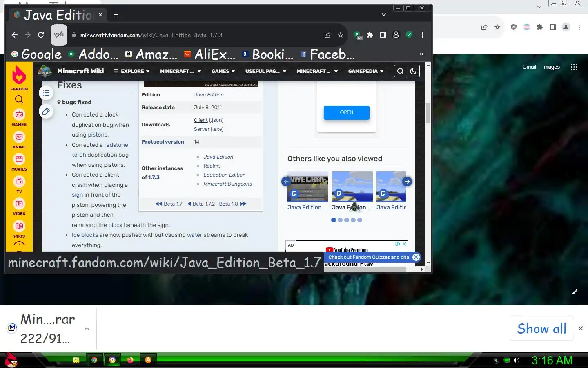
Task: Expand the GAMEPEDIA dropdown menu
Action: [366, 71]
